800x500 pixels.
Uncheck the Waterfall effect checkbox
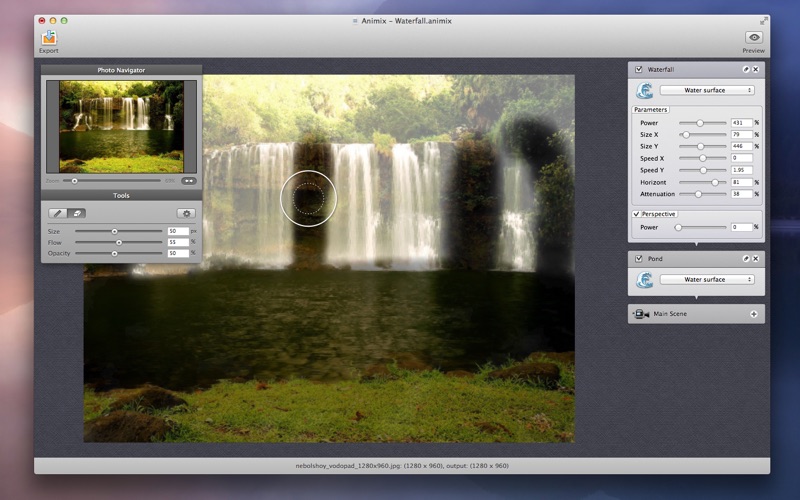638,69
